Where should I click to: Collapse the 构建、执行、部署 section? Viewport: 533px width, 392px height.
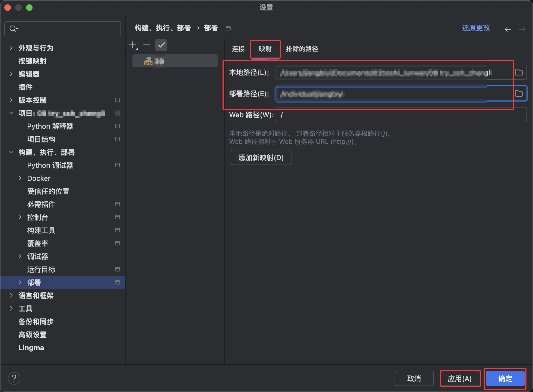pos(11,152)
